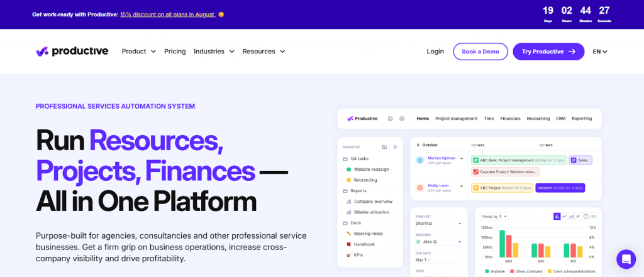644x277 pixels.
Task: Click the checkmark circle icon beside Home
Action: pos(402,119)
